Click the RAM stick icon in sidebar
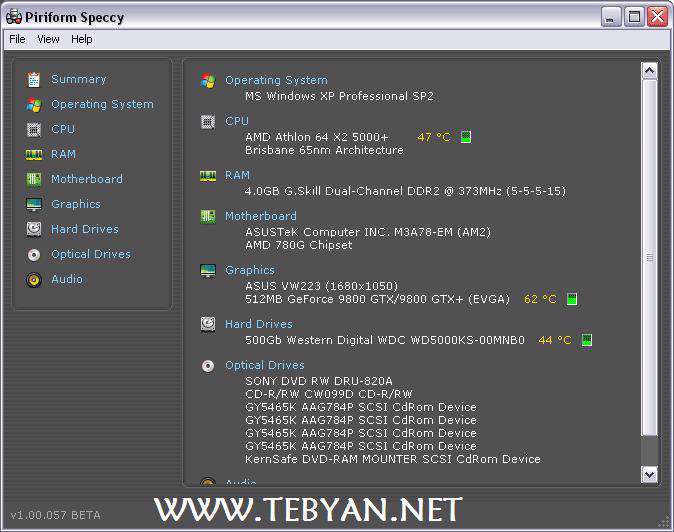The image size is (674, 532). pos(34,155)
